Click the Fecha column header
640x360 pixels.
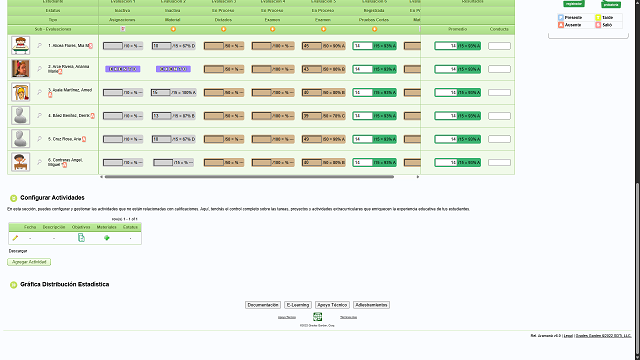pos(30,227)
